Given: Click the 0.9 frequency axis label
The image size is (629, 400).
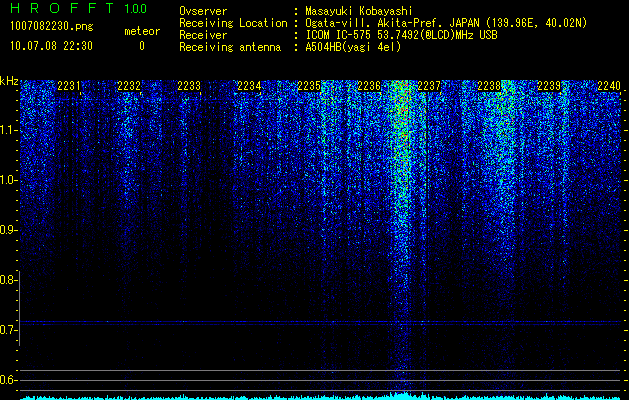Looking at the screenshot, I should [x=9, y=230].
